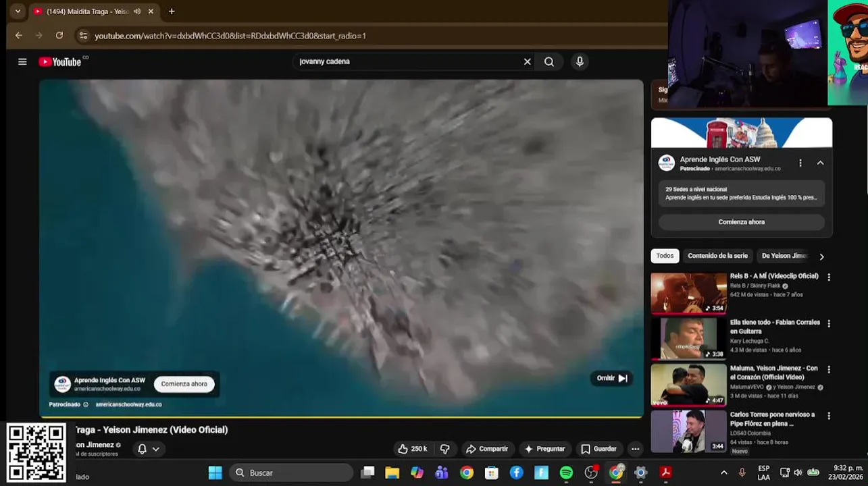Select the YouTube address bar URL

point(230,36)
